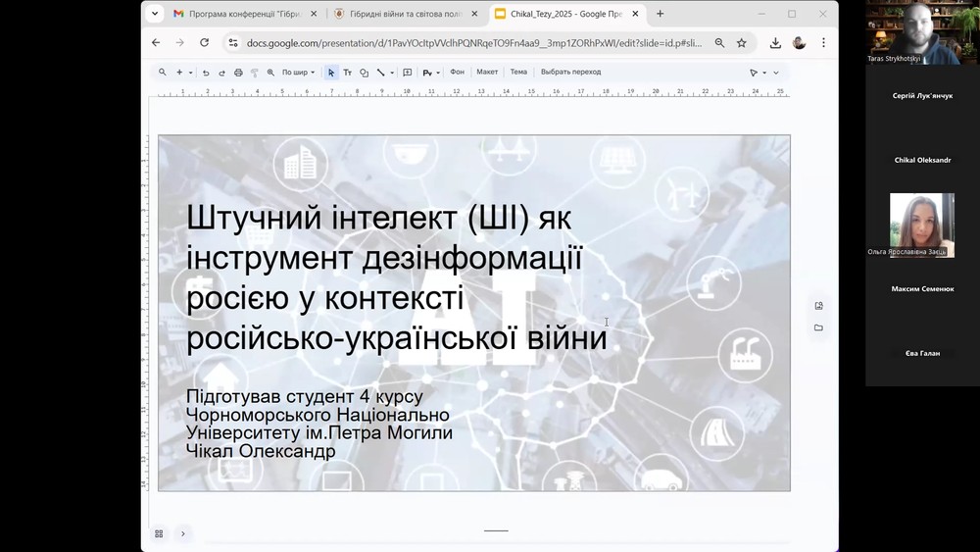Bookmark this page with the star icon
Image resolution: width=980 pixels, height=552 pixels.
[x=742, y=43]
